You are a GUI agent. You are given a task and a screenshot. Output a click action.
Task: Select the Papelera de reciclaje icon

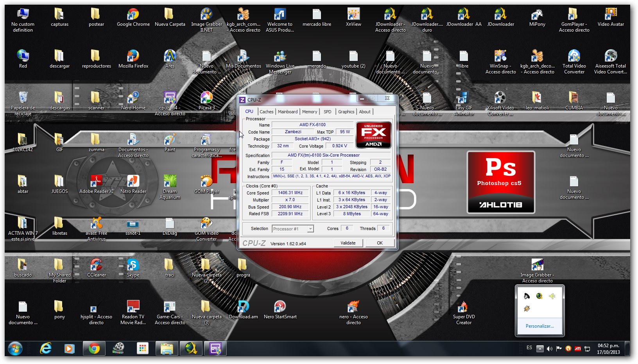[x=23, y=103]
